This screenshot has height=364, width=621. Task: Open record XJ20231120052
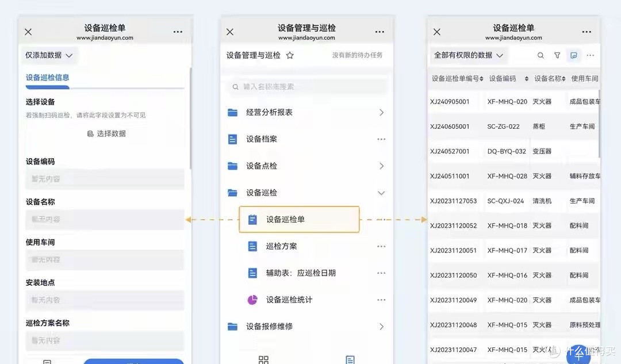tap(453, 225)
